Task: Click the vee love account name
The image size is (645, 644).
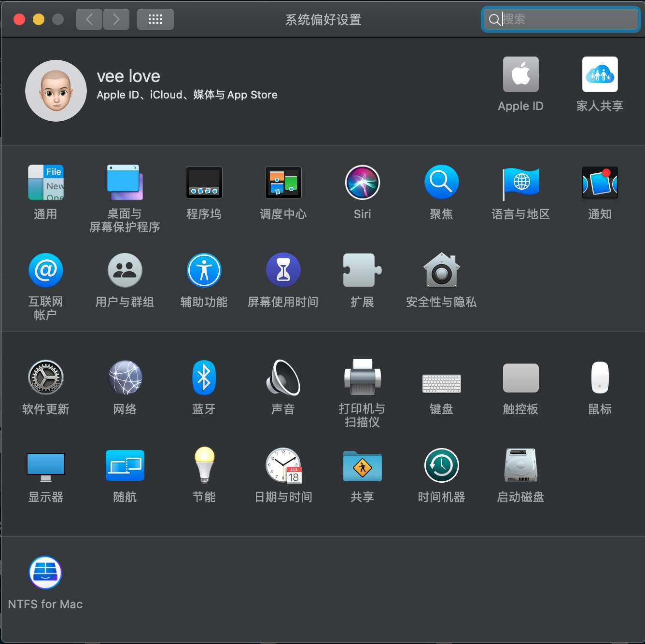Action: (128, 76)
